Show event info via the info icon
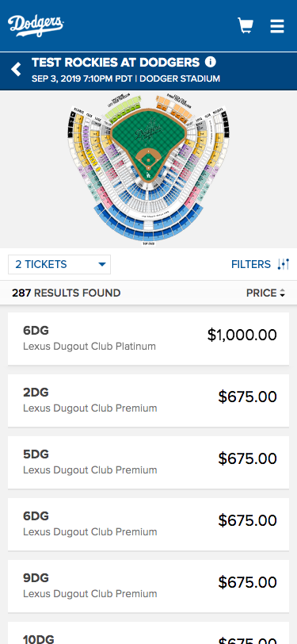This screenshot has height=644, width=297. coord(210,62)
